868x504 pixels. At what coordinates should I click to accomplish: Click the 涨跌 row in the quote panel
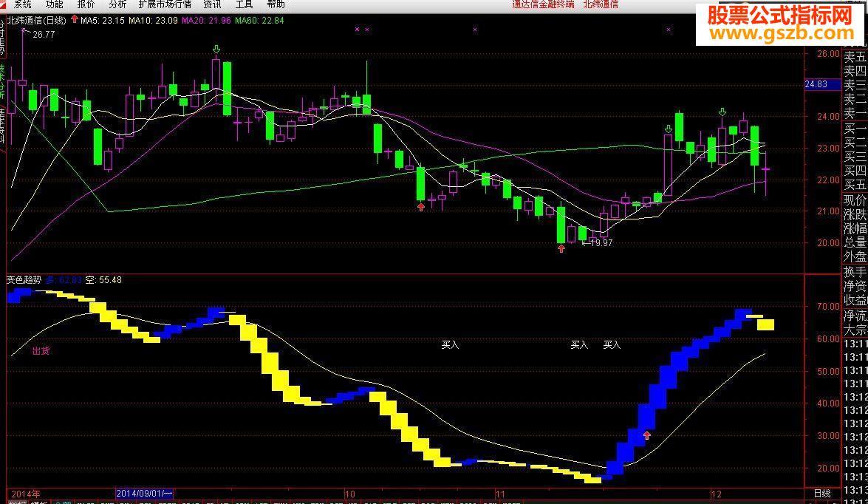[x=855, y=214]
